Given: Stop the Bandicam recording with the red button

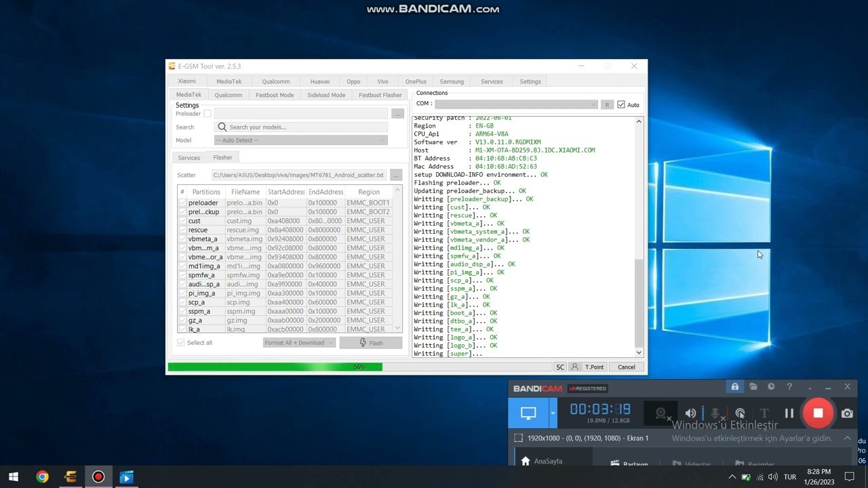Looking at the screenshot, I should [818, 413].
